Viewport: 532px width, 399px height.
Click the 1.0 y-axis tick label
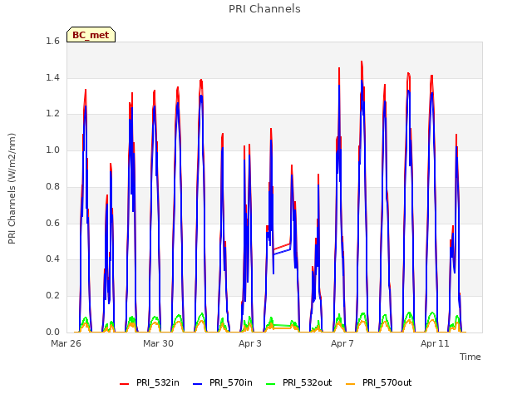52,150
